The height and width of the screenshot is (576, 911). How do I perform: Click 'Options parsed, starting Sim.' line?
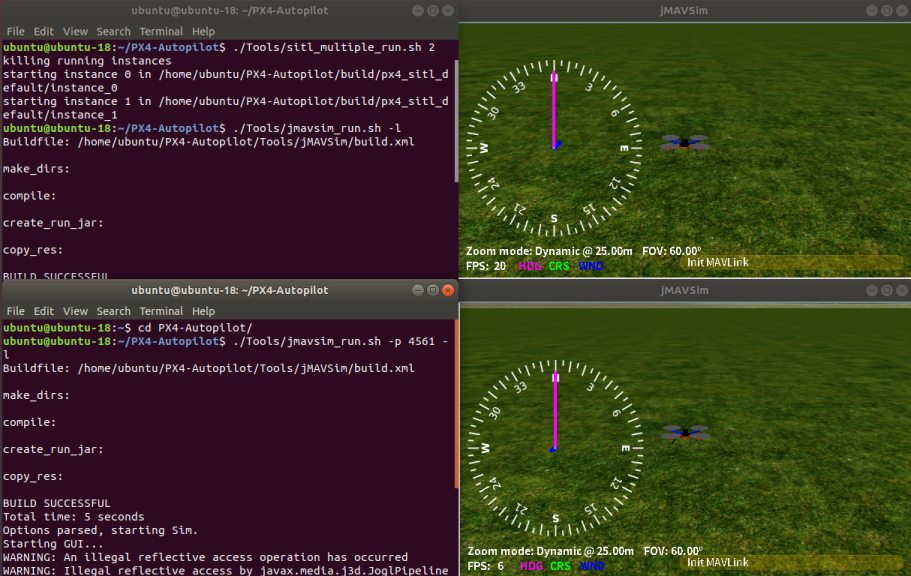(x=101, y=530)
